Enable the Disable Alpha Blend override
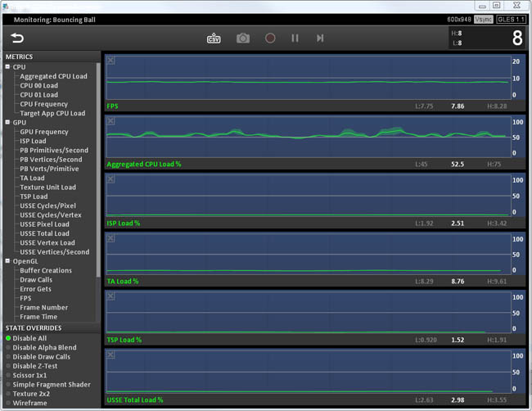Screen dimensions: 532x411 coord(44,347)
